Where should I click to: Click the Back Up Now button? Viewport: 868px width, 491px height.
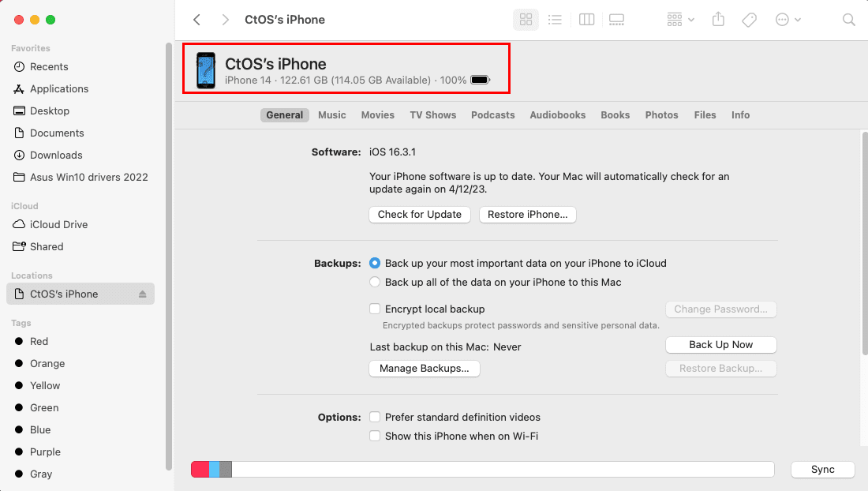[720, 345]
